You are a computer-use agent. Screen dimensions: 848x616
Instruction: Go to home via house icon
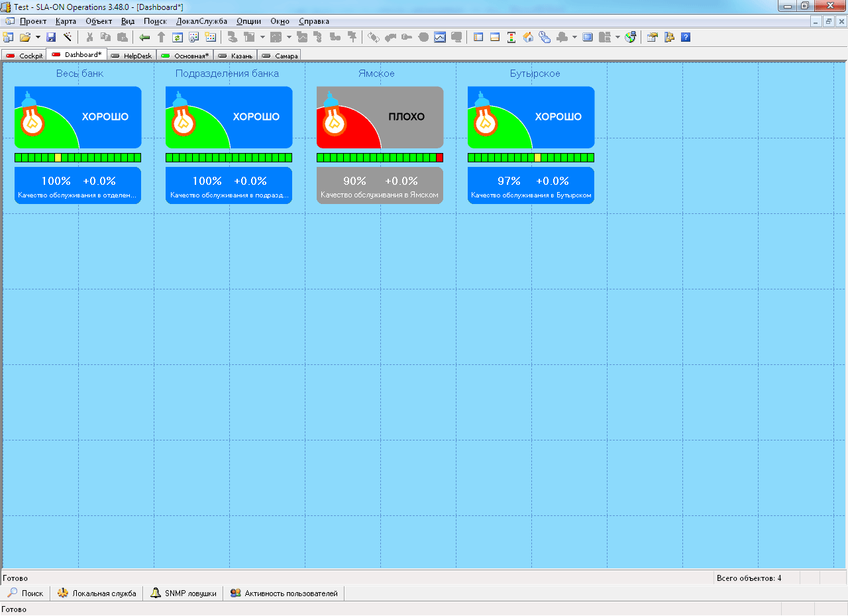tap(528, 37)
